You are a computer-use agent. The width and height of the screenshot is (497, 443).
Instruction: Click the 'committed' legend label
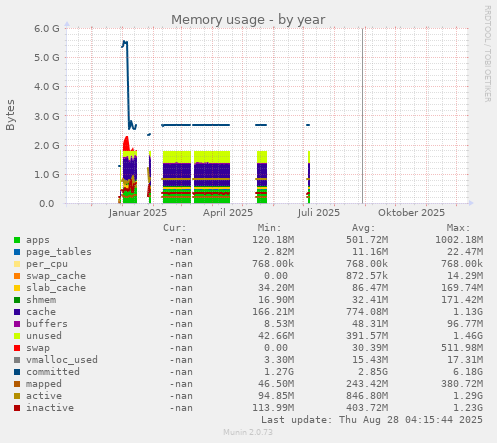tap(53, 372)
